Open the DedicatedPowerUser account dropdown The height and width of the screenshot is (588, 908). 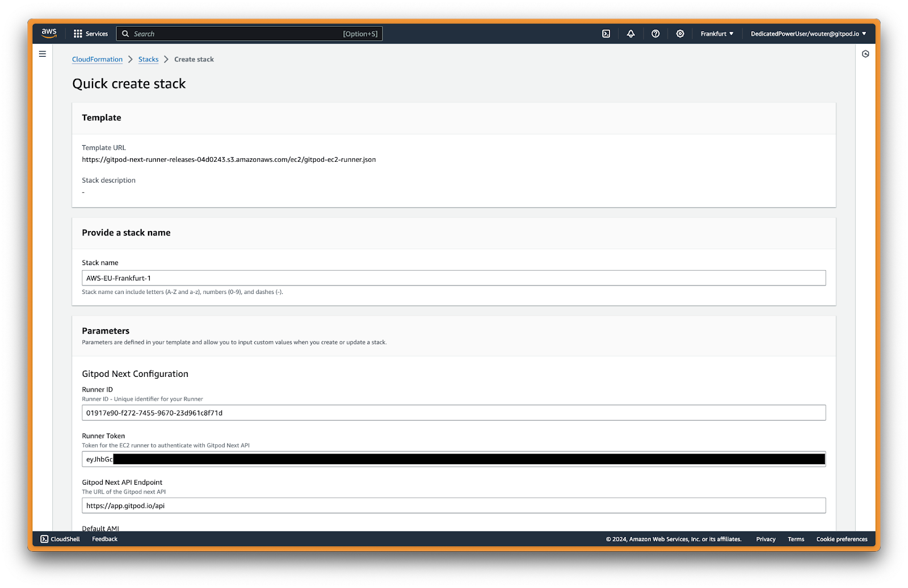click(808, 34)
